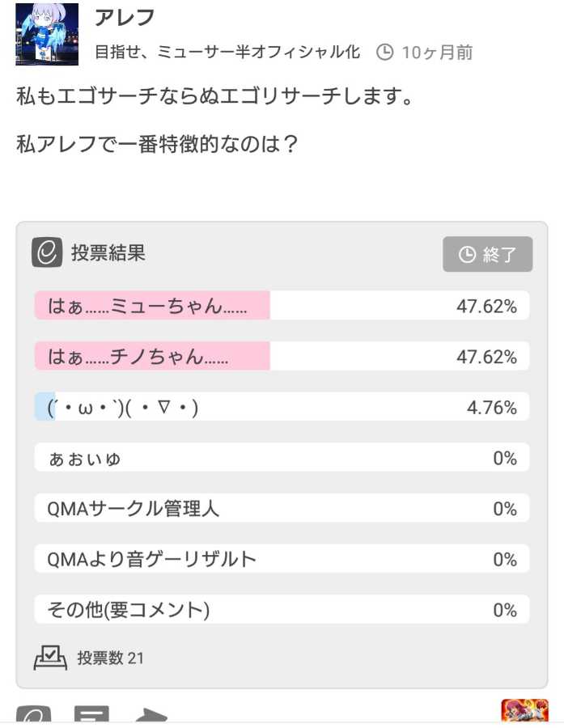Image resolution: width=564 pixels, height=728 pixels.
Task: Select the あおいゆ poll option
Action: pos(281,458)
